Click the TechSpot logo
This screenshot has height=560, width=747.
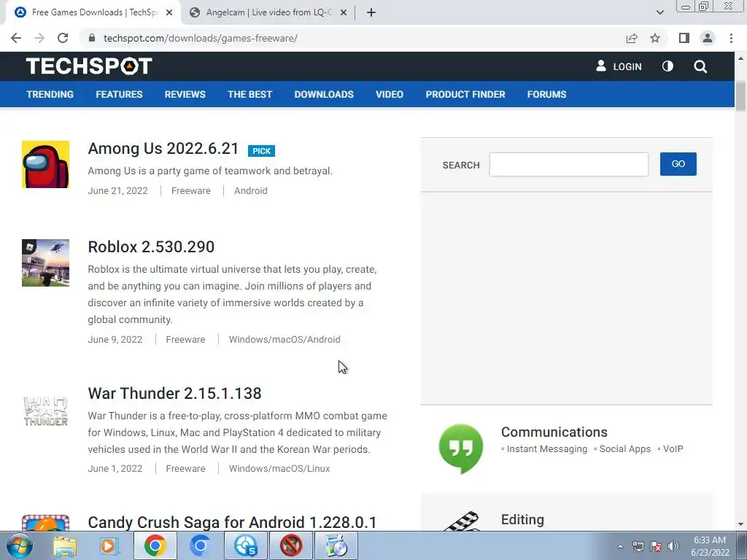coord(89,66)
